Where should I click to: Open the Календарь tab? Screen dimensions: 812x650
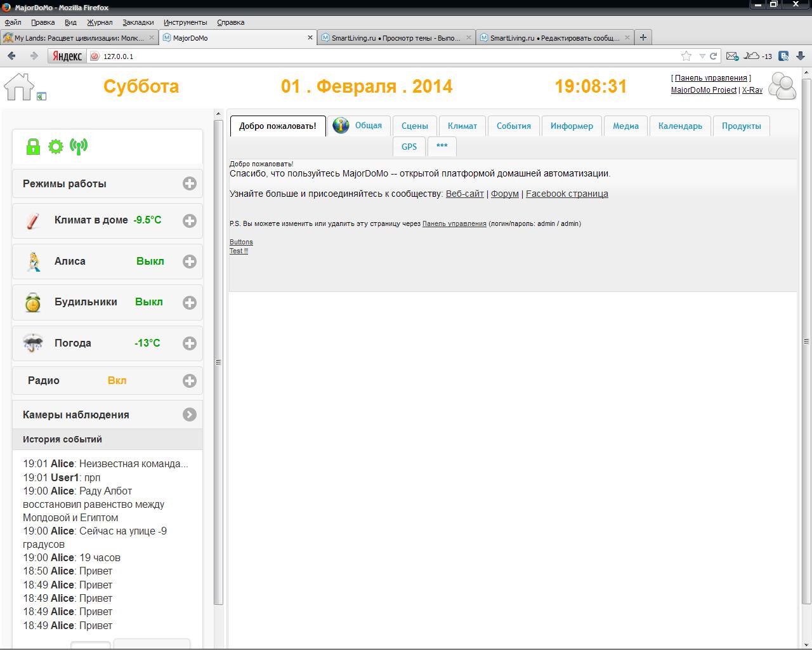tap(679, 126)
